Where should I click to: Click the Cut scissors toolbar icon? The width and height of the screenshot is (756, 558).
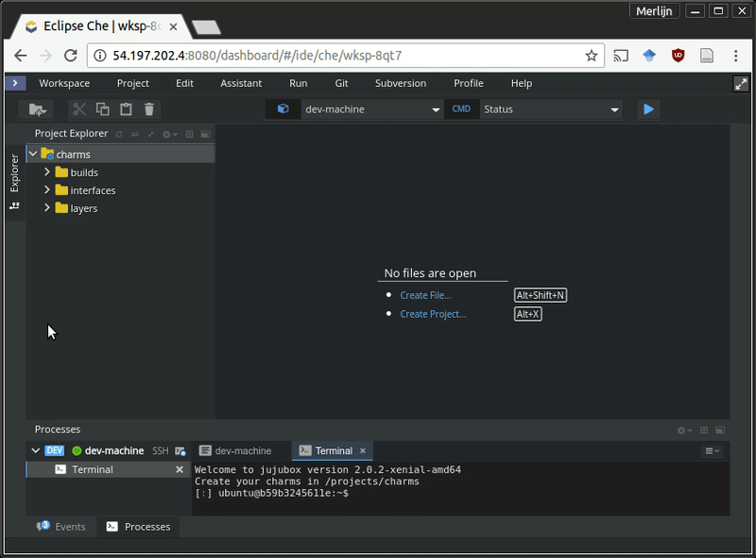tap(79, 109)
